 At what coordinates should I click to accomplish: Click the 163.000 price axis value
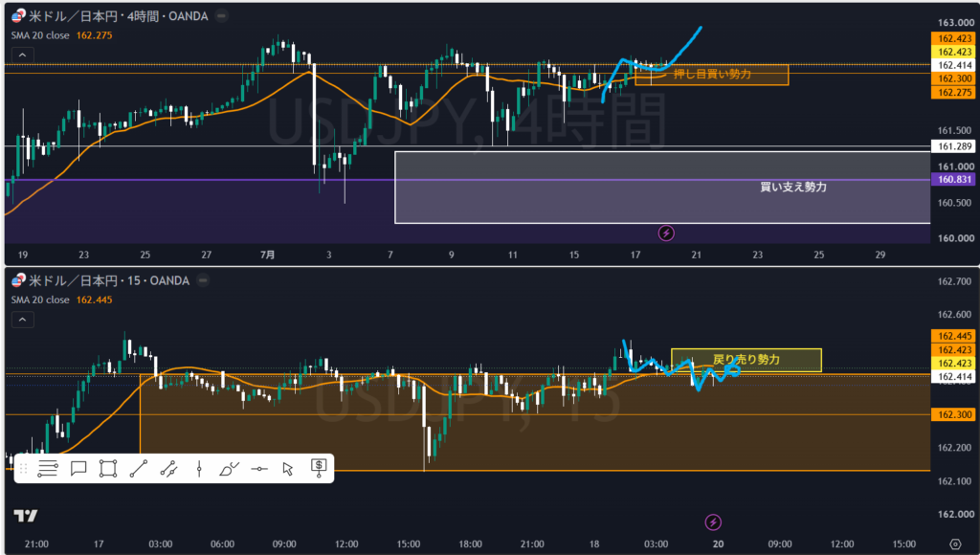pyautogui.click(x=955, y=23)
